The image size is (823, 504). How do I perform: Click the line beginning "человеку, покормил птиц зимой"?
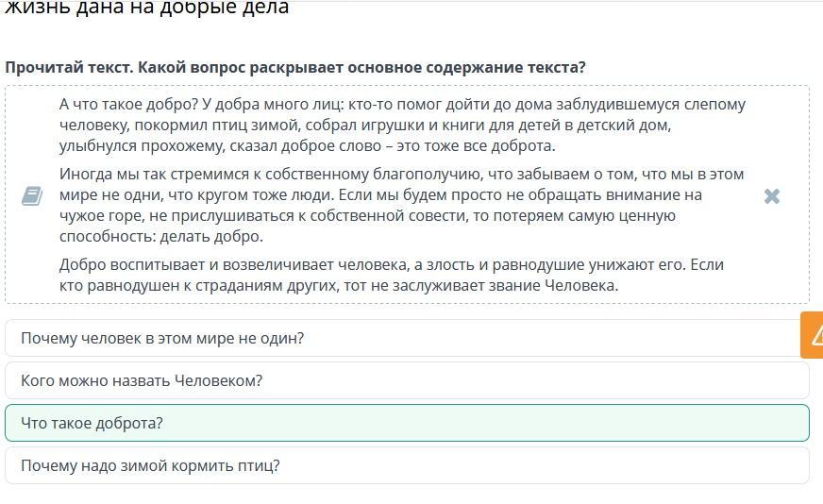(x=364, y=125)
